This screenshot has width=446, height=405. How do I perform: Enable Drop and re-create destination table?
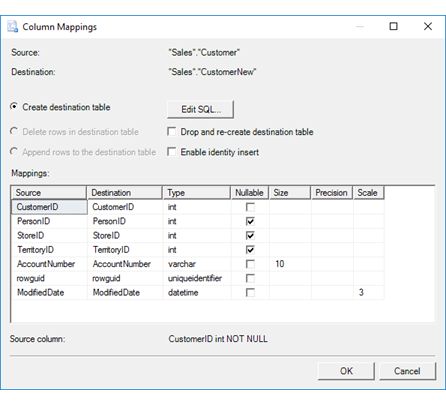coord(172,132)
